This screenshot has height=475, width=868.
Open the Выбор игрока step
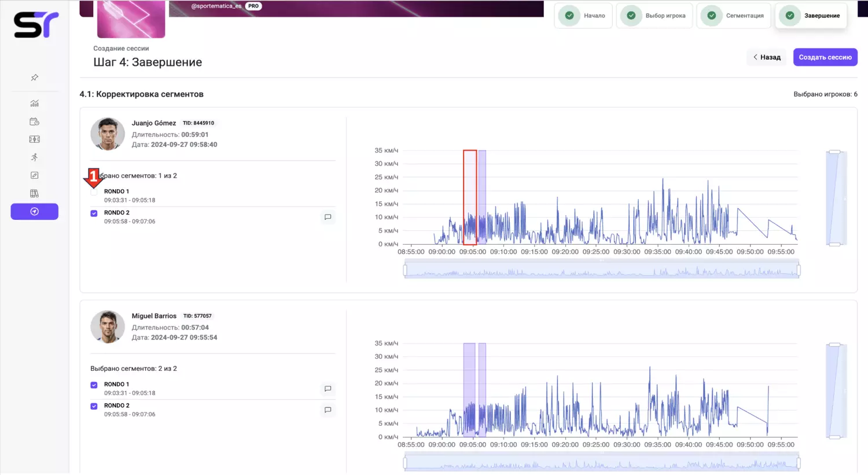coord(654,16)
